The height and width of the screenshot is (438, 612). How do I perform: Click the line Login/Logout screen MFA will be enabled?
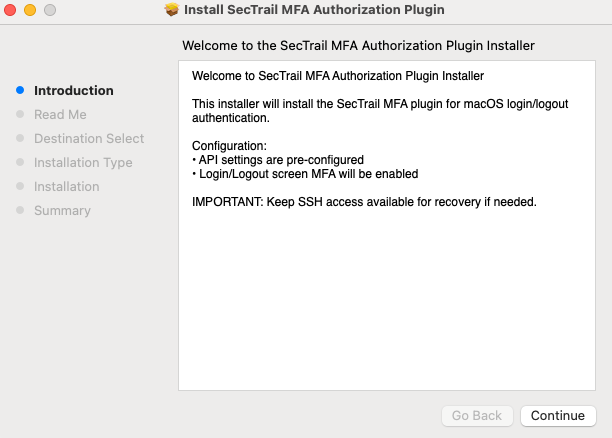tap(305, 174)
